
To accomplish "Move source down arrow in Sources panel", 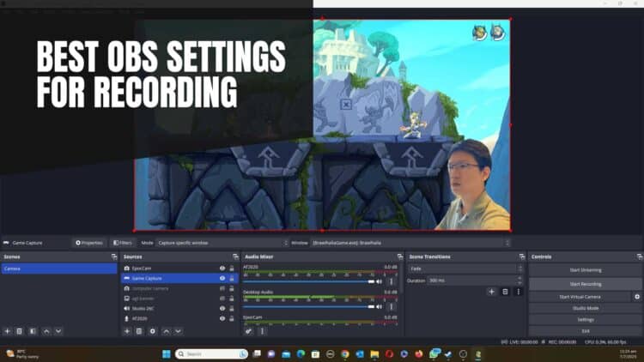I will (179, 331).
